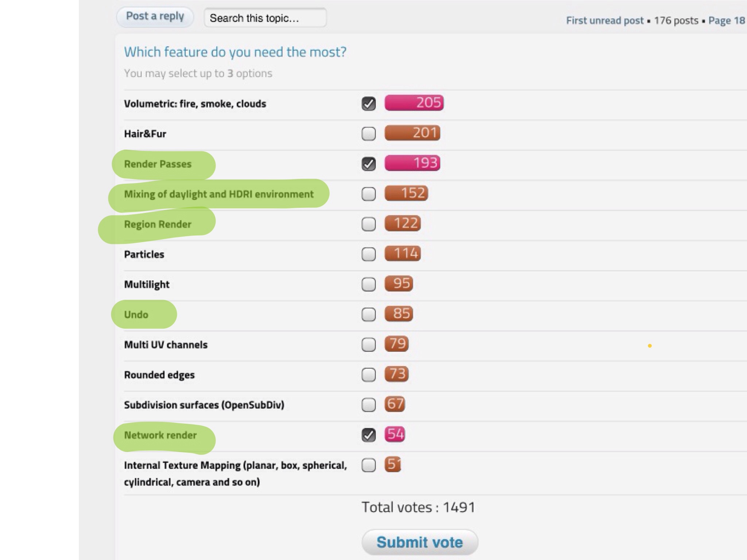Uncheck Volumetric: fire, smoke, clouds
The image size is (747, 560).
coord(368,104)
